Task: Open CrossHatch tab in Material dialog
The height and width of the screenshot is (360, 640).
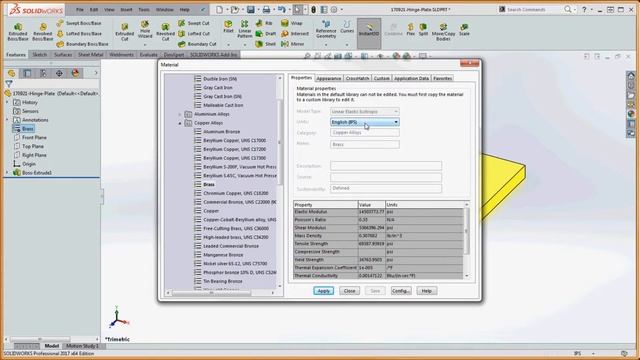Action: (x=357, y=78)
